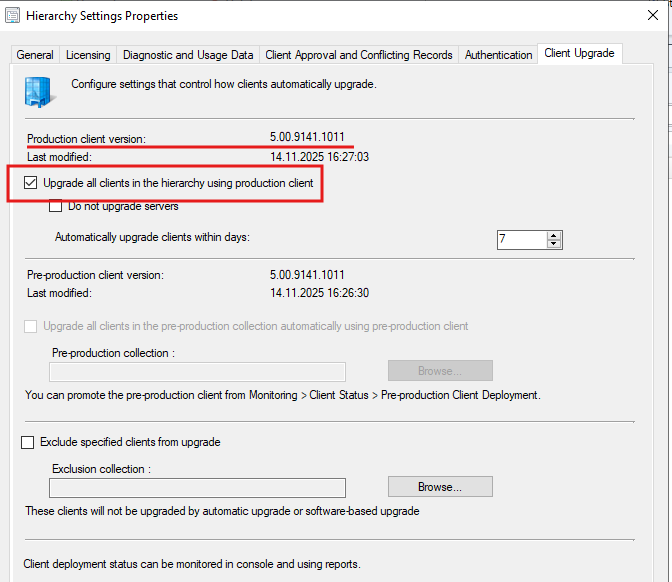Screen dimensions: 672x582
Task: Enable the Do not upgrade servers checkbox
Action: click(x=56, y=206)
